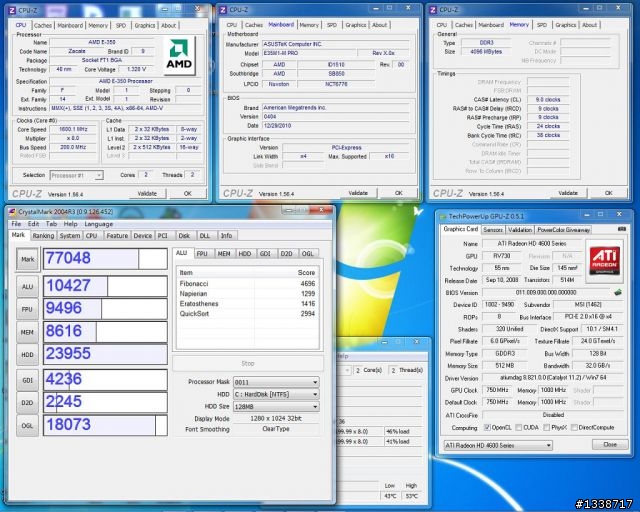Run the D2D benchmark button in CrystalMark
The height and width of the screenshot is (512, 640).
[27, 403]
